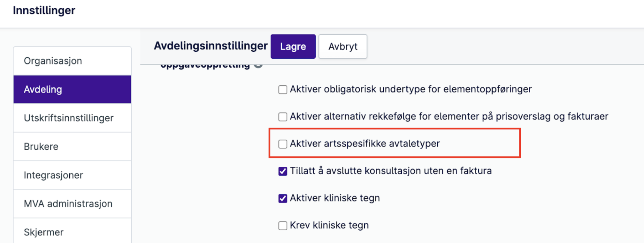
Task: Click the 'Aktiver artsspesifikke avtaletyper' label text
Action: 365,144
